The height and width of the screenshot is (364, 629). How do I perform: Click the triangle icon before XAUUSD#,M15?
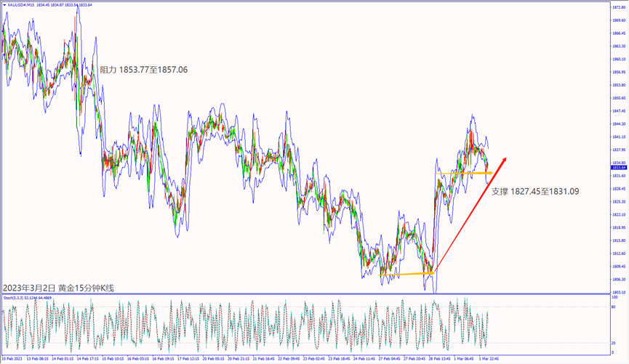[x=4, y=4]
